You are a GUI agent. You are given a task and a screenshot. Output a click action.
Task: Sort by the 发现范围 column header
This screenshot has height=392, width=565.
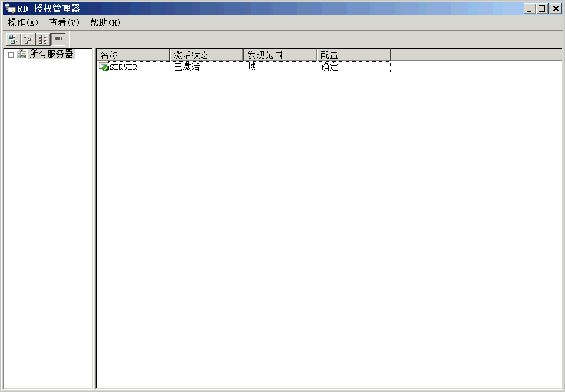coord(280,55)
